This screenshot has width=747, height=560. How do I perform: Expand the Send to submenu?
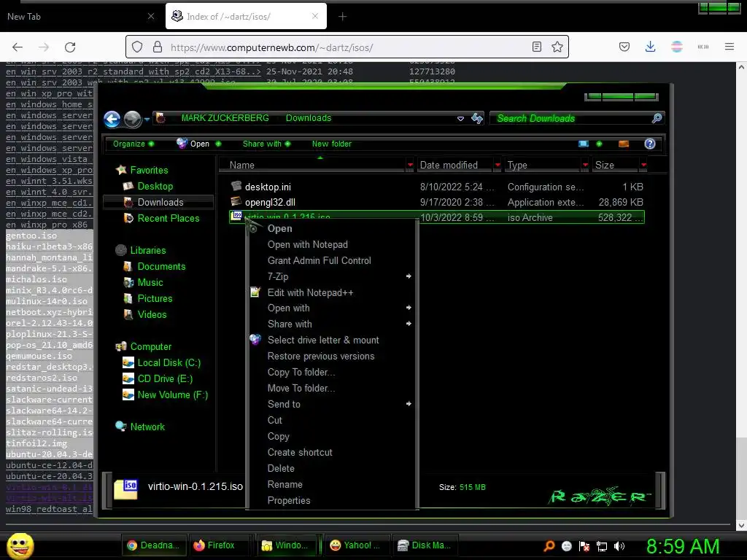[x=332, y=404]
